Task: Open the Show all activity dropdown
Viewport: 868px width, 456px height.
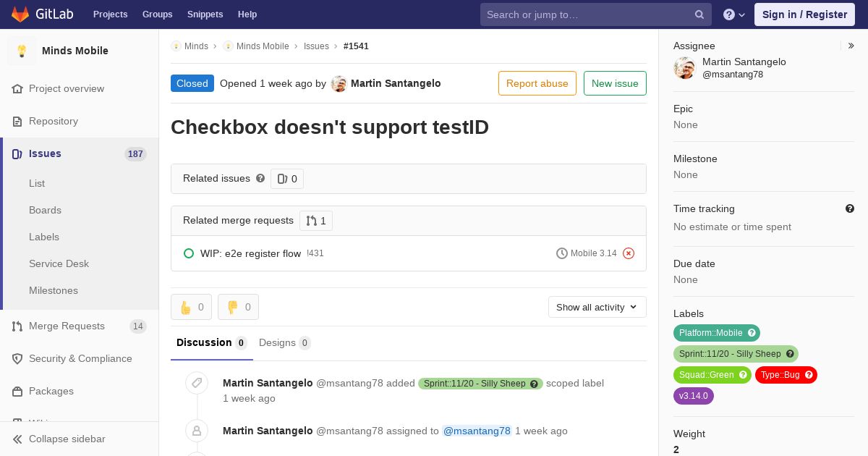Action: point(597,307)
